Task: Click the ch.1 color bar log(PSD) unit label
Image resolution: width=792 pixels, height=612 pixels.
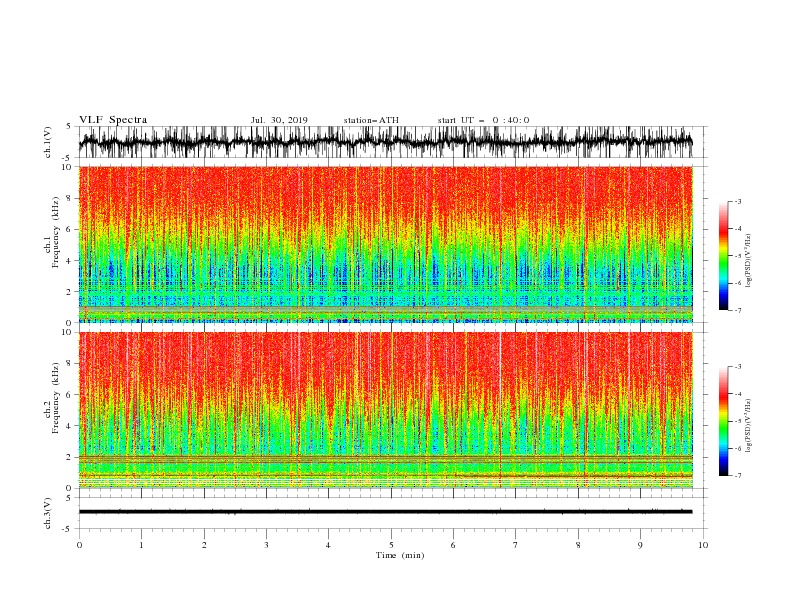Action: [749, 261]
